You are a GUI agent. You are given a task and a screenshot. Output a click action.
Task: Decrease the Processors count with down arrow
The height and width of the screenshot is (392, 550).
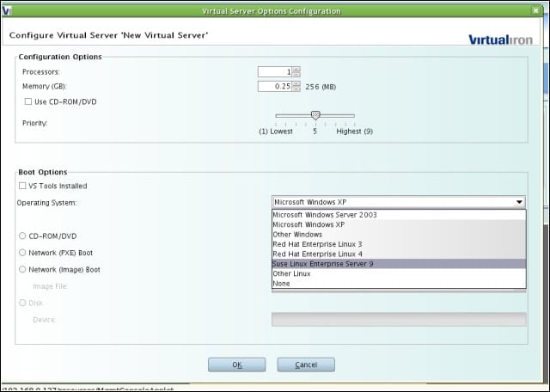(296, 75)
